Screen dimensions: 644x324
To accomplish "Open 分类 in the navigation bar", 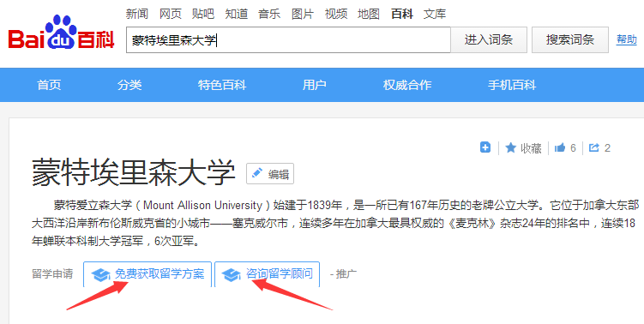I will tap(129, 85).
